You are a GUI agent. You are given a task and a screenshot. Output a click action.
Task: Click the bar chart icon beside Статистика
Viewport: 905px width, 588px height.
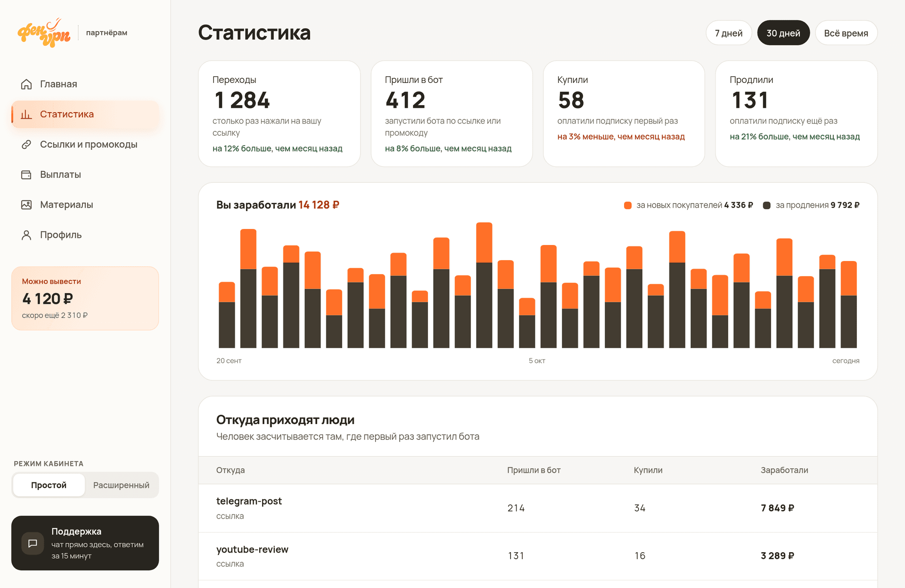(26, 114)
